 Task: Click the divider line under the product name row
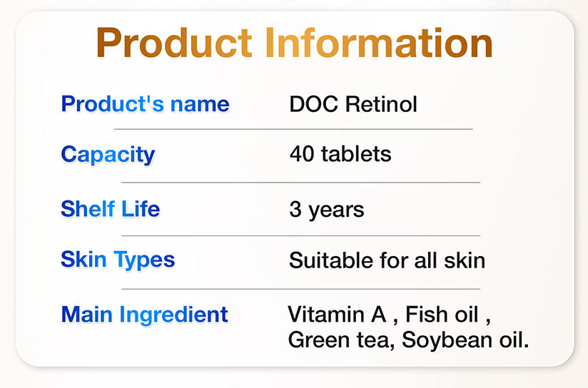(x=293, y=129)
